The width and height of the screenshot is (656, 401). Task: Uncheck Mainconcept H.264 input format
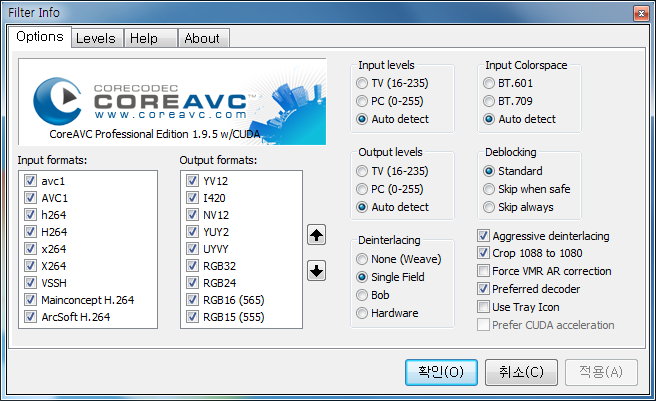(30, 300)
